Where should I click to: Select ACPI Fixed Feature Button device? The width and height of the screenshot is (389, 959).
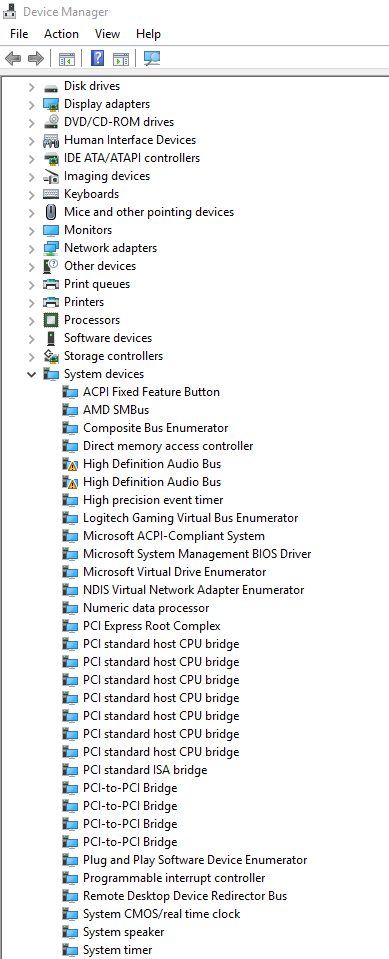click(x=151, y=392)
